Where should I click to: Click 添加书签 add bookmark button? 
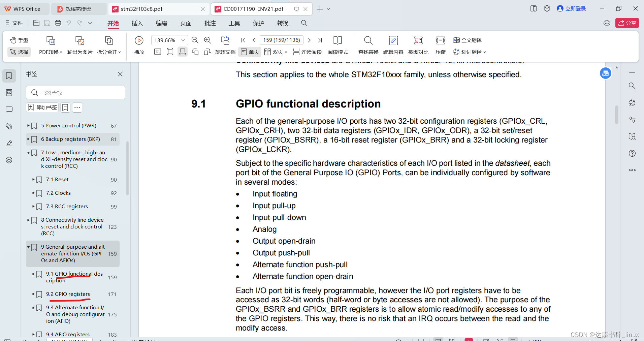[42, 107]
